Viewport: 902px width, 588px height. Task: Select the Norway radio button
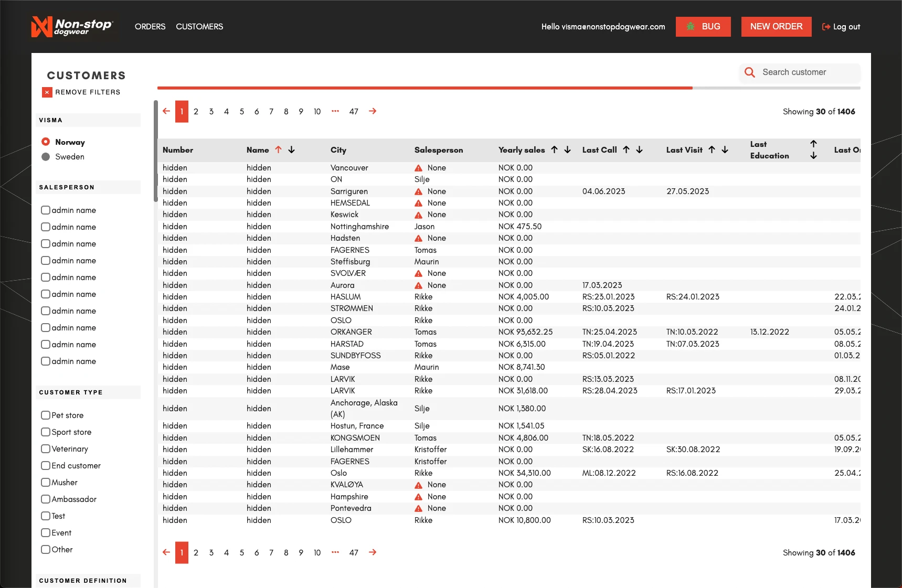(x=46, y=142)
